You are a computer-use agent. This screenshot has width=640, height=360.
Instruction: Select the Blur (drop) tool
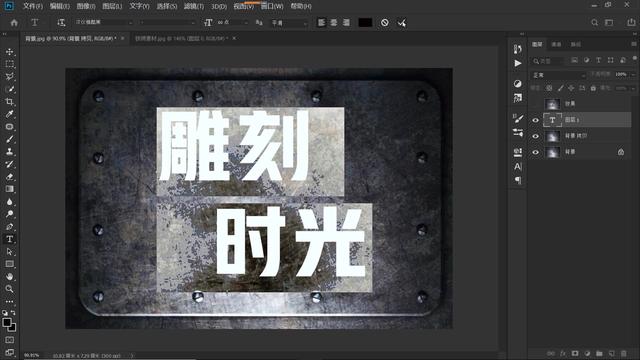point(9,202)
